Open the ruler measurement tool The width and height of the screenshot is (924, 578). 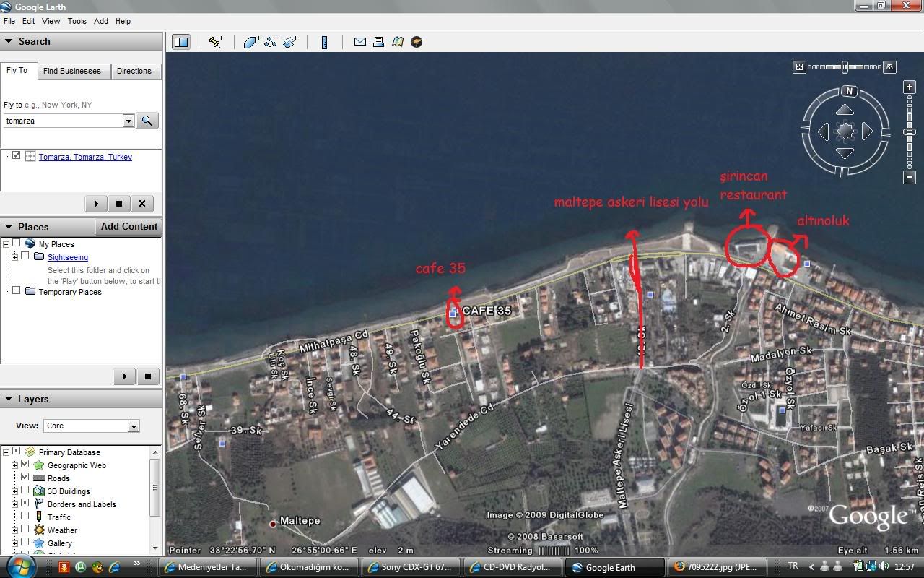(325, 42)
